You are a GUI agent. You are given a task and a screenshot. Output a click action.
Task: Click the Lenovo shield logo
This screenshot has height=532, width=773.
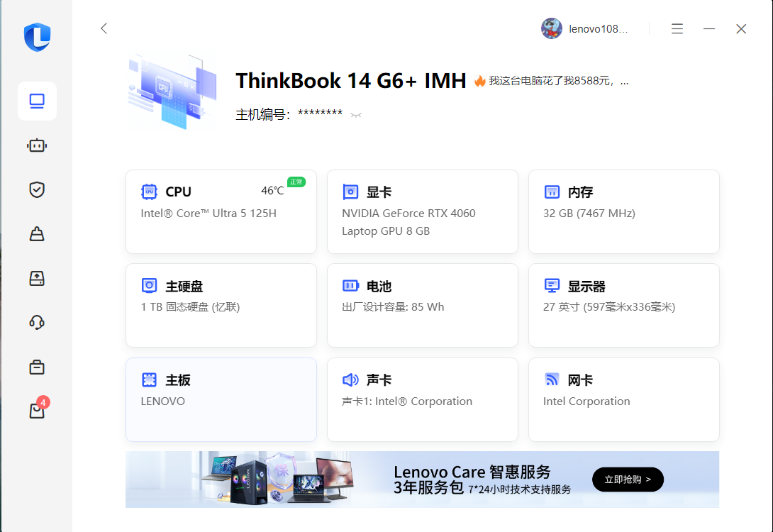pos(38,37)
